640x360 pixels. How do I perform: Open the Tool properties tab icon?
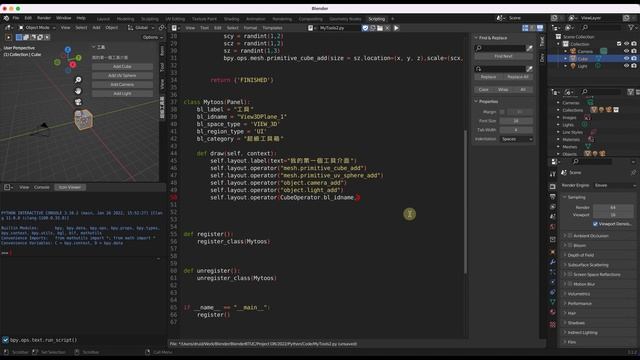(x=553, y=174)
